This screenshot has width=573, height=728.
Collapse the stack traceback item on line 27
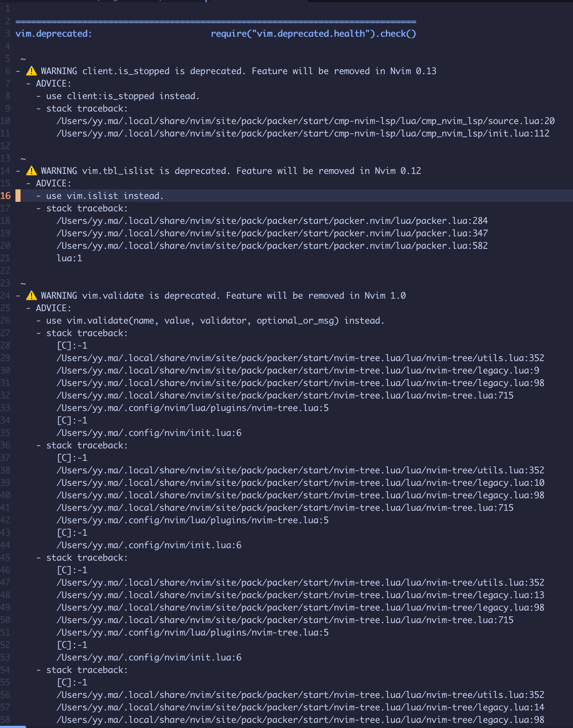tap(87, 333)
